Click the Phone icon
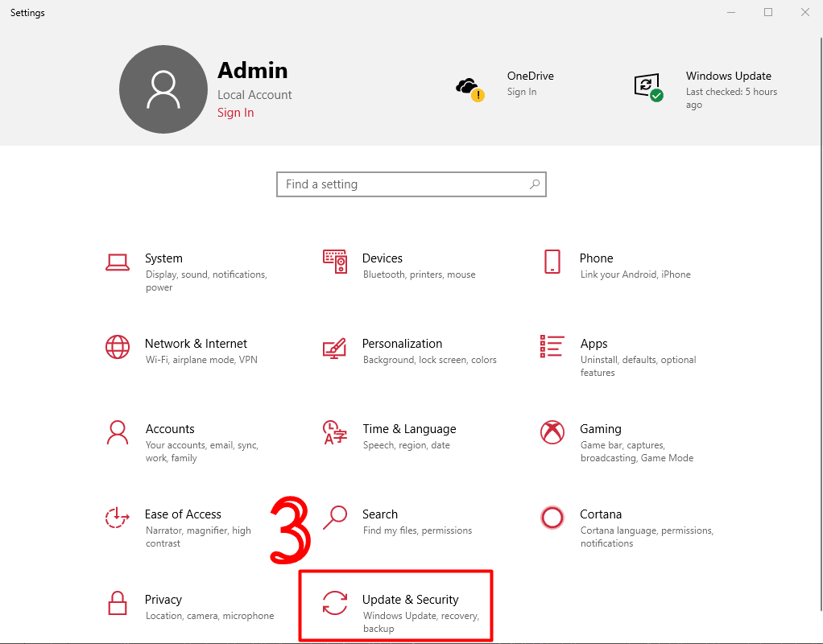 click(x=552, y=262)
